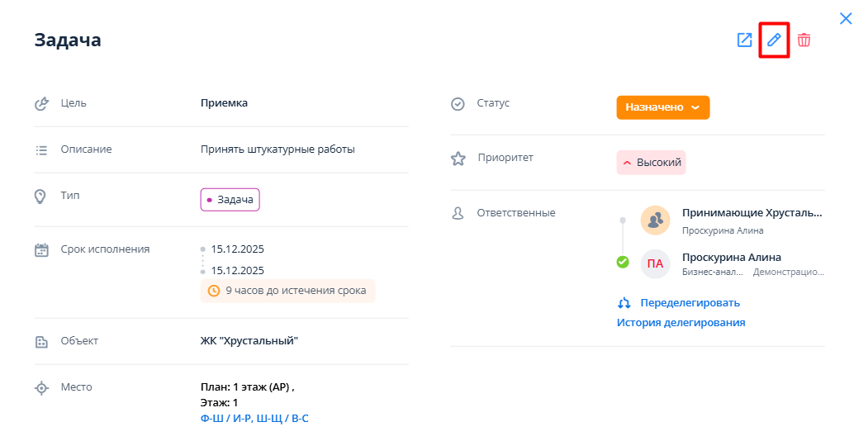Click the Переделегировать link
868x441 pixels.
[x=690, y=303]
